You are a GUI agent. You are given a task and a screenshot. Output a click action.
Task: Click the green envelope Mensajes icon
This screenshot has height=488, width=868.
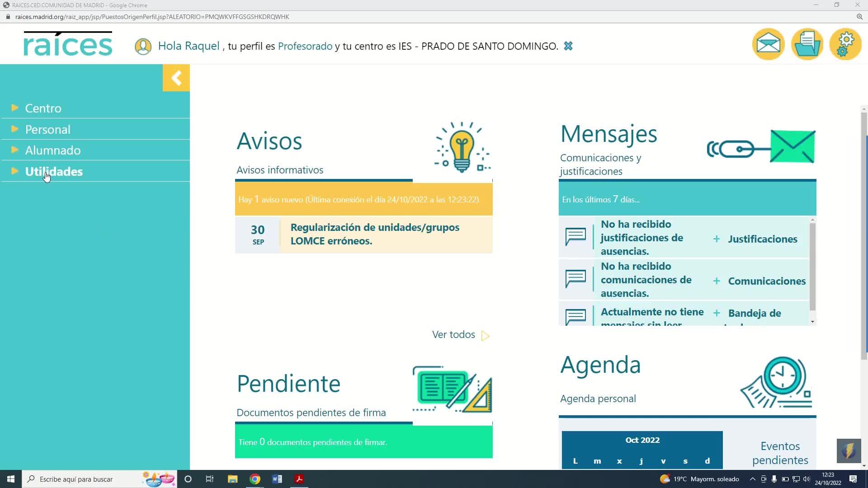coord(792,146)
